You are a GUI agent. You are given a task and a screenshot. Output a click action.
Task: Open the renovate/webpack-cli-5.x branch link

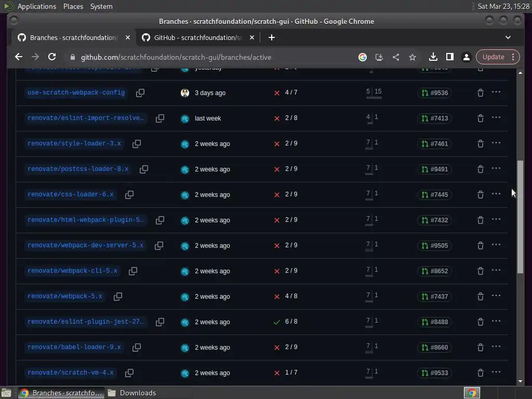point(72,271)
